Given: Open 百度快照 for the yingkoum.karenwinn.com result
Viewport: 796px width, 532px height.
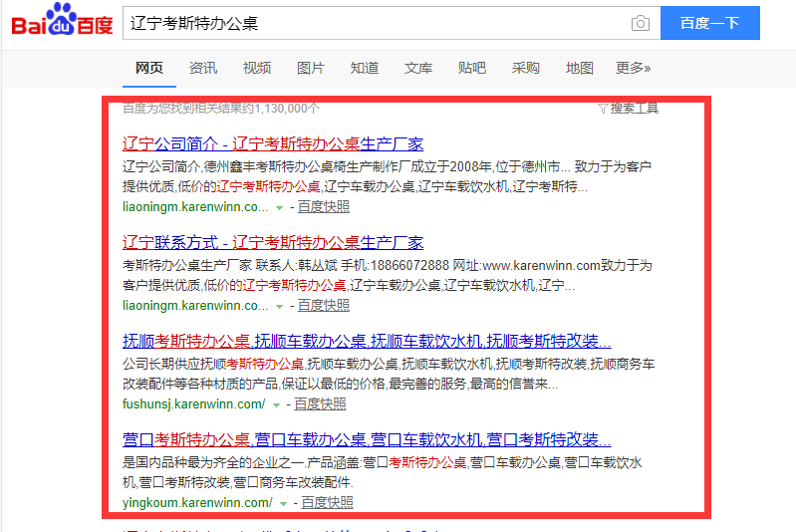Looking at the screenshot, I should tap(327, 503).
